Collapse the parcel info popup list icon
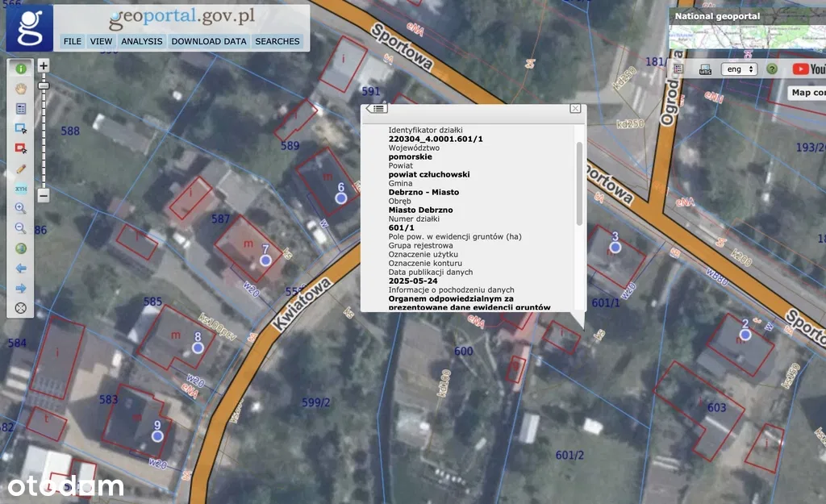826x504 pixels. [x=377, y=108]
